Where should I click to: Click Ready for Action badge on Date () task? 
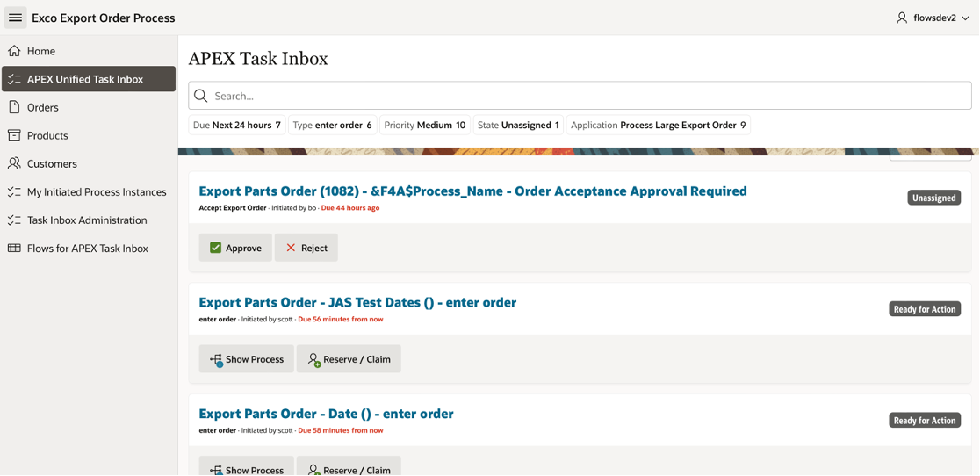point(925,421)
